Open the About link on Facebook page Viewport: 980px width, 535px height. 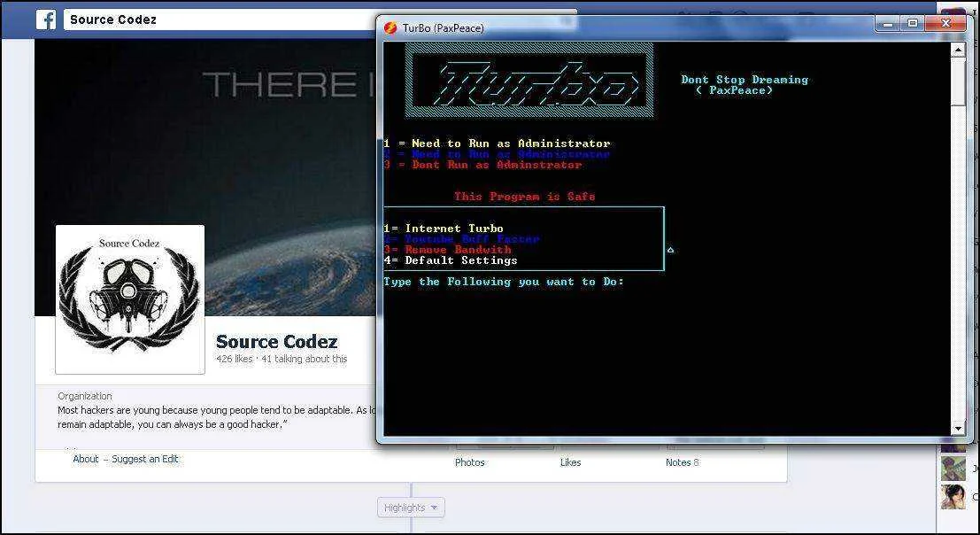click(x=86, y=459)
